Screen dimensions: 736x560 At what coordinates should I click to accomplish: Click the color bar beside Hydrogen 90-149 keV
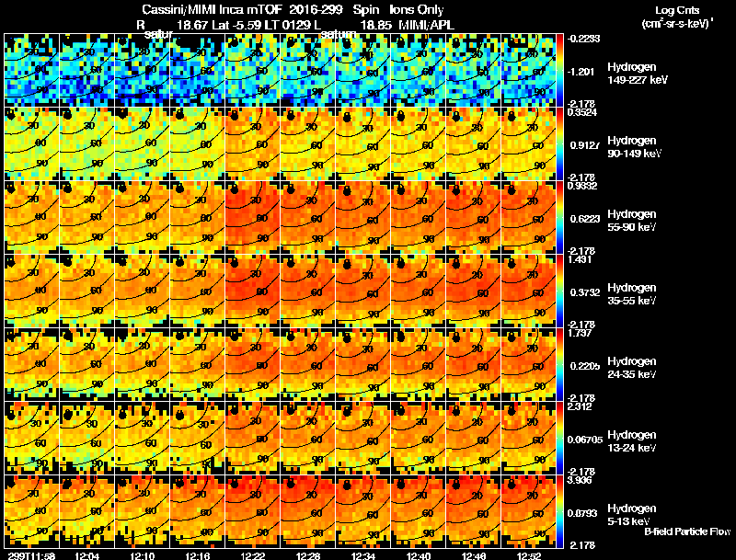point(560,144)
